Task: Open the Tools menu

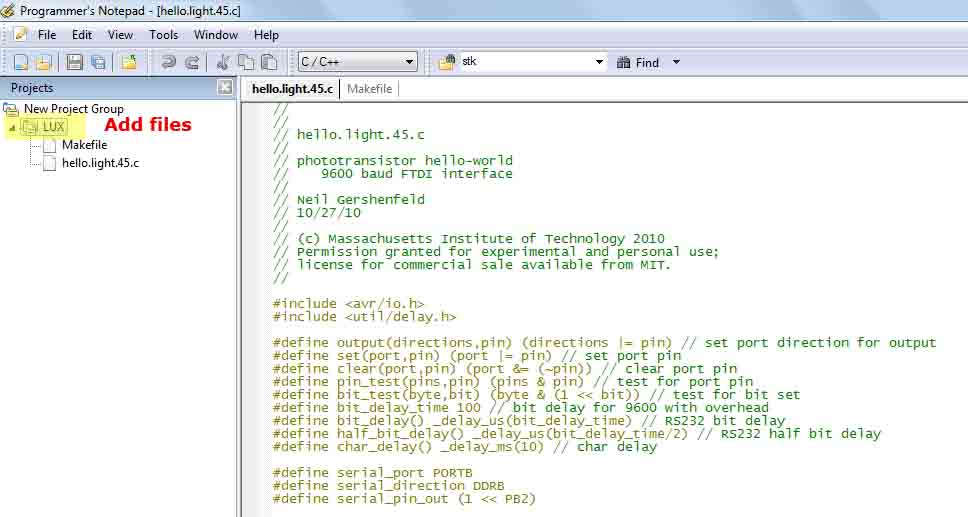Action: tap(164, 35)
